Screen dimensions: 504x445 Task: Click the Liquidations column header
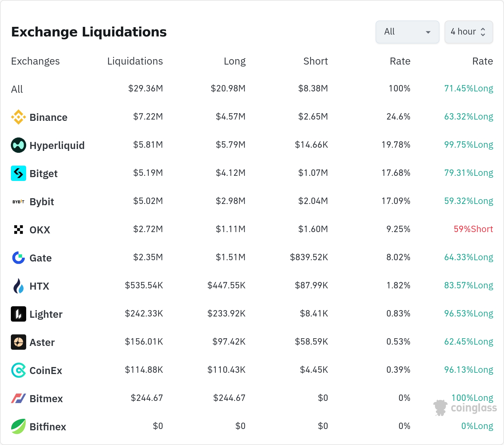click(135, 61)
